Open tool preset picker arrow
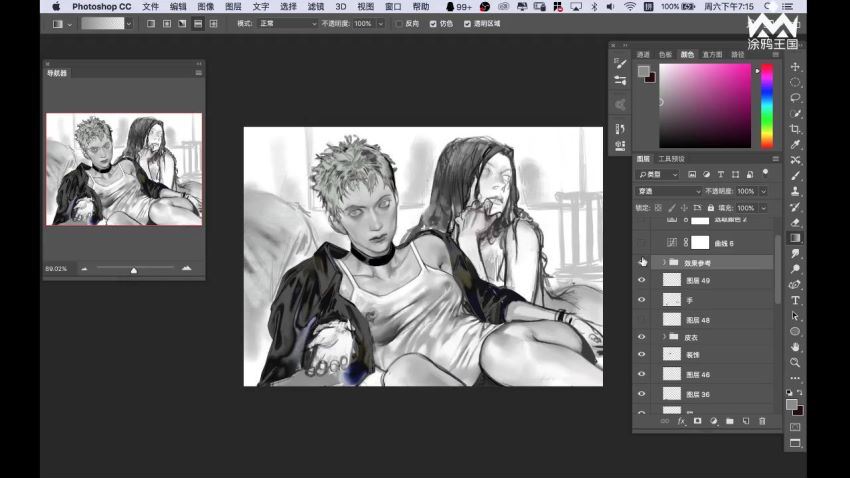This screenshot has width=850, height=478. [69, 24]
